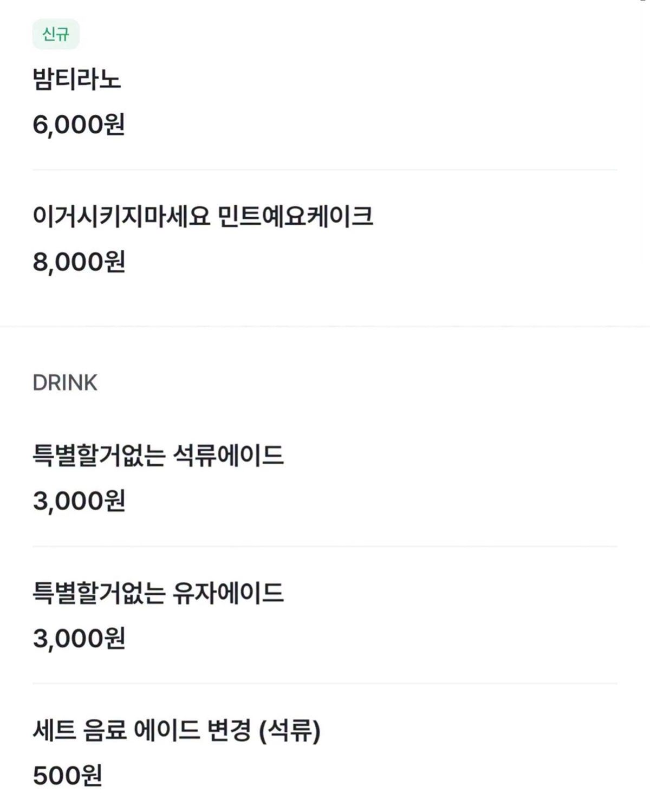This screenshot has width=650, height=812.
Task: Click the word 석류에이드 in drink name
Action: 228,455
